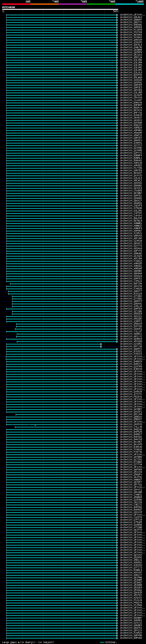Open hit UniRef100_Q9SPA2
Image resolution: width=146 pixels, height=644 pixels.
pyautogui.click(x=131, y=82)
